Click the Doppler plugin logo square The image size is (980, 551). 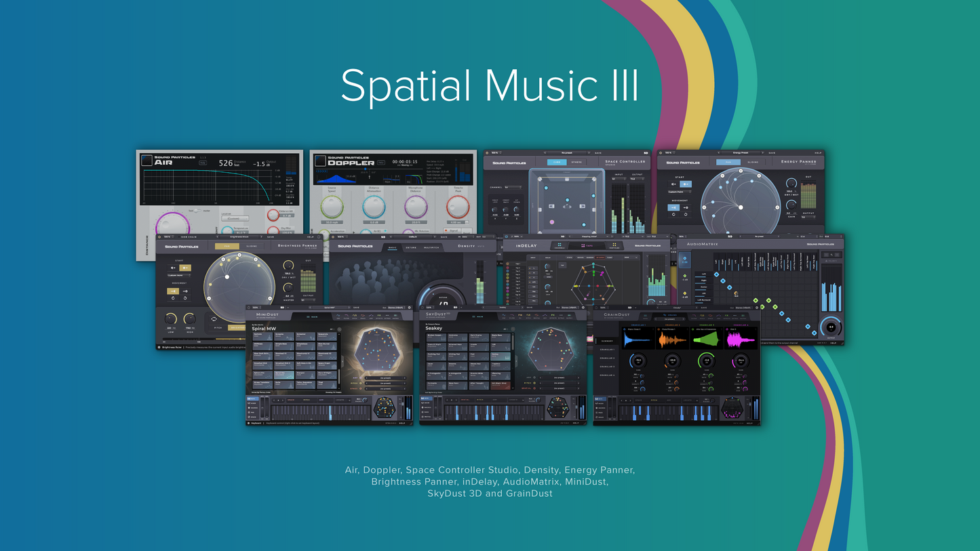tap(320, 161)
